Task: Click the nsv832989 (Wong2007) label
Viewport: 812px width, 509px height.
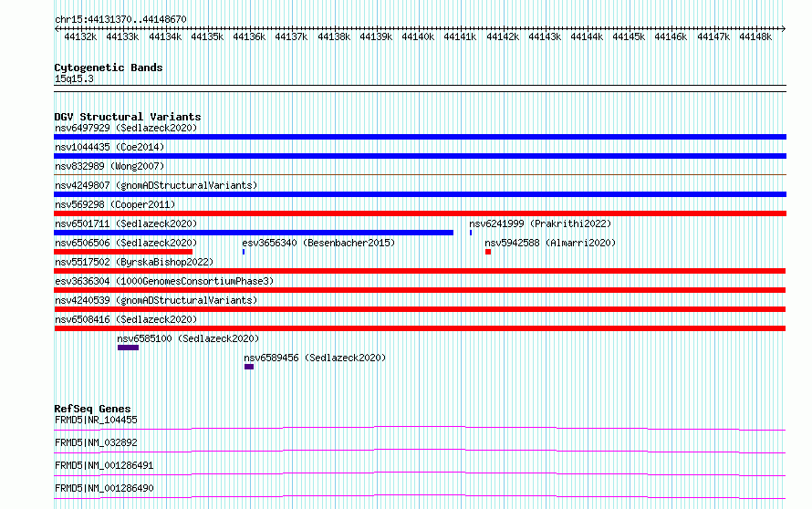Action: coord(109,166)
